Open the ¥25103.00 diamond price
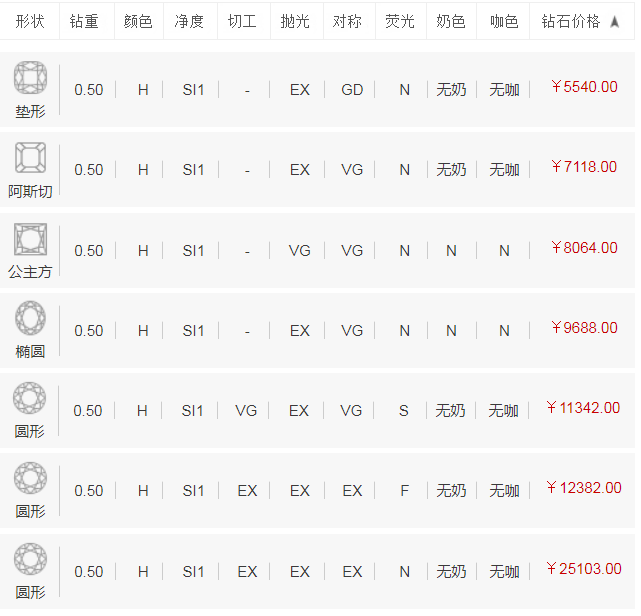Screen dimensions: 641x616 coord(584,569)
